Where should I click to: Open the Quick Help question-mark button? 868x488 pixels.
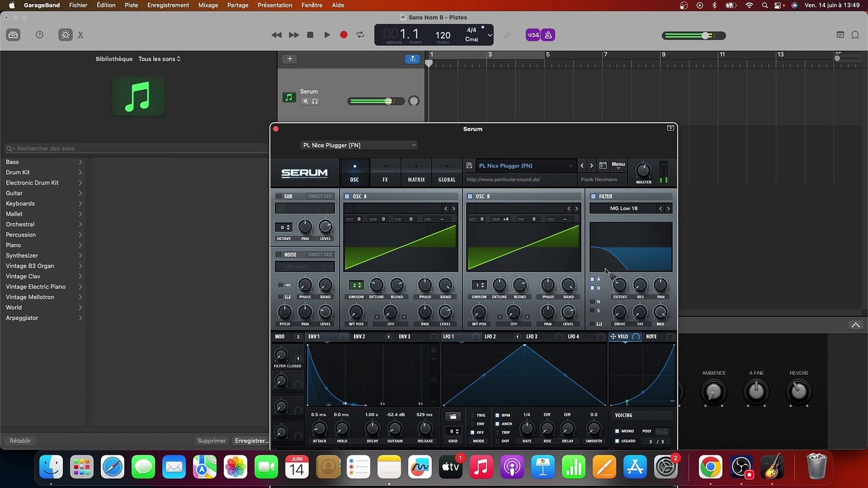tap(39, 35)
